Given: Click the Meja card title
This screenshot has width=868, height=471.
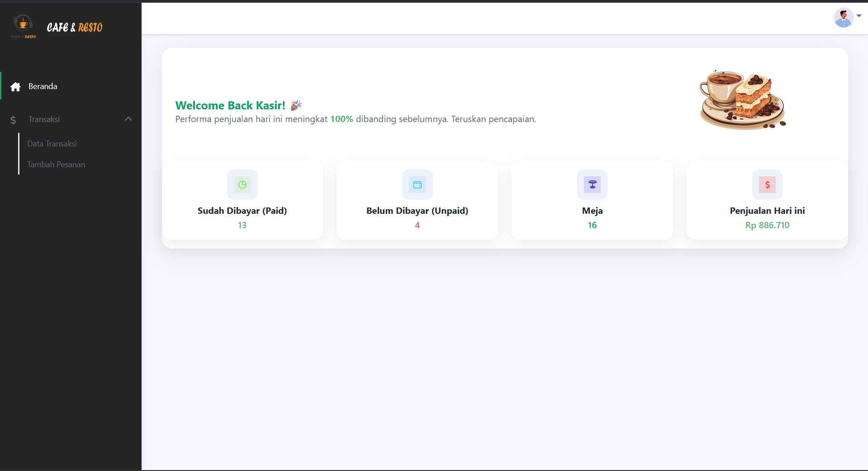Looking at the screenshot, I should coord(593,211).
